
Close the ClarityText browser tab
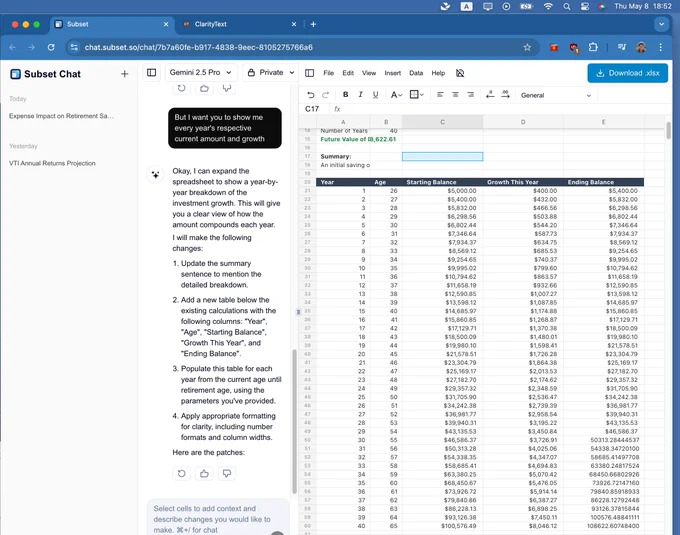pos(294,24)
